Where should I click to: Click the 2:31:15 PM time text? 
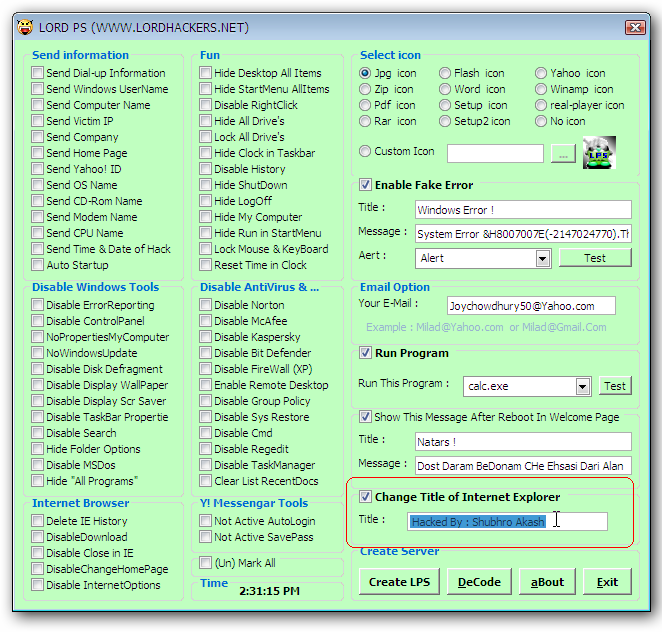point(269,591)
